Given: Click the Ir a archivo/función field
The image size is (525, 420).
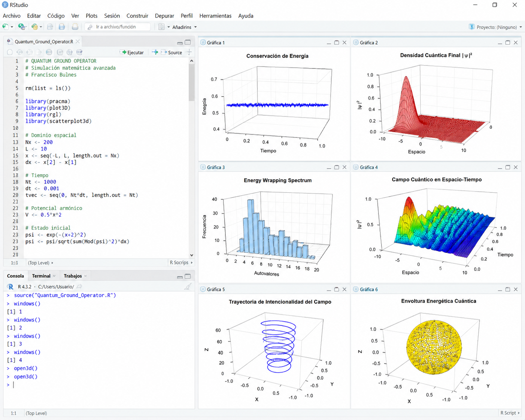Looking at the screenshot, I should click(118, 27).
